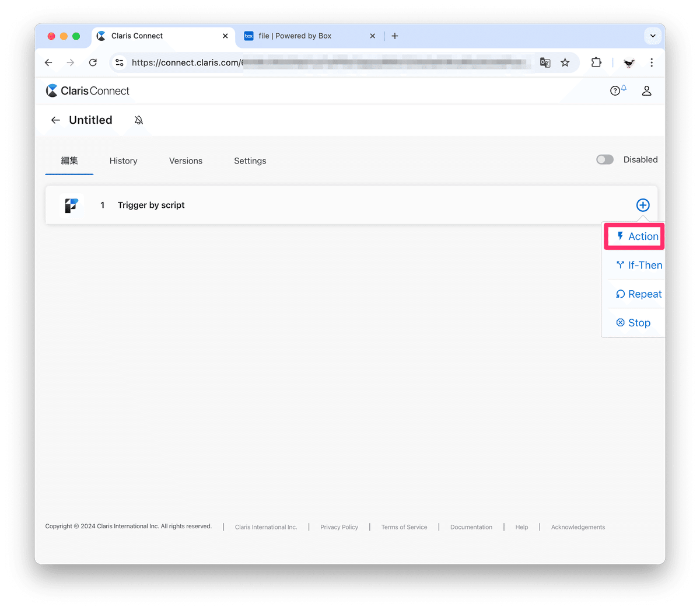Bookmark the page with the star icon
The width and height of the screenshot is (700, 610).
pos(565,62)
